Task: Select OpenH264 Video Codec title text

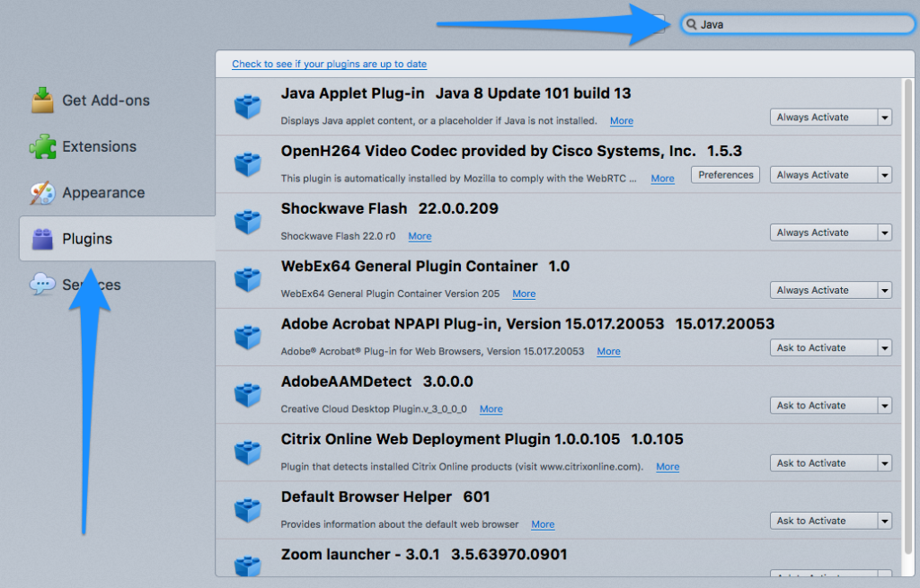Action: 511,151
